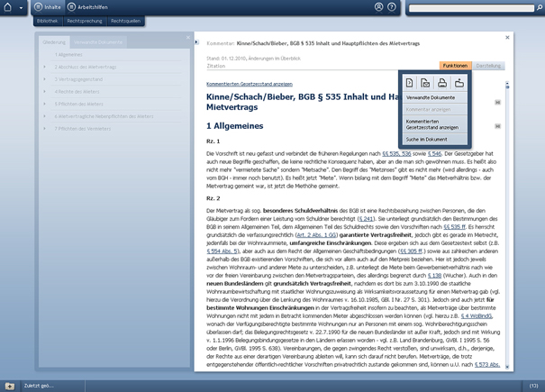Screen dimensions: 545x392
Task: Choose Suche im Dokument
Action: pos(435,140)
